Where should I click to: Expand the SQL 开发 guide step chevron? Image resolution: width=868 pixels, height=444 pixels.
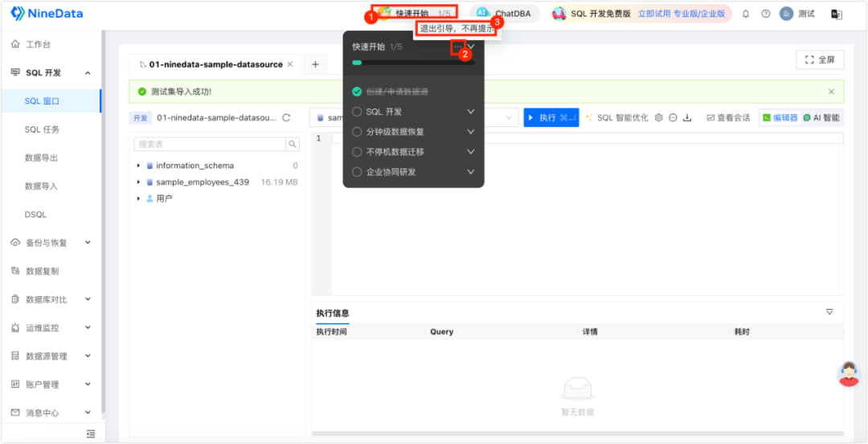[x=471, y=112]
